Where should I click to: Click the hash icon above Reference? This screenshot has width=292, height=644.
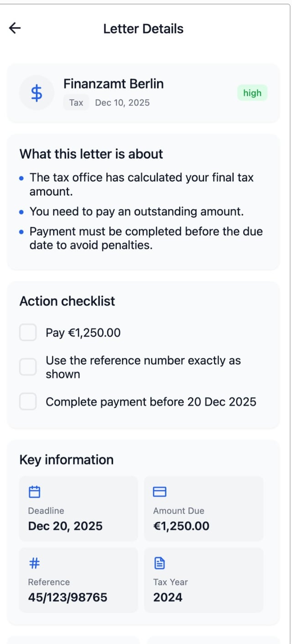(x=34, y=564)
